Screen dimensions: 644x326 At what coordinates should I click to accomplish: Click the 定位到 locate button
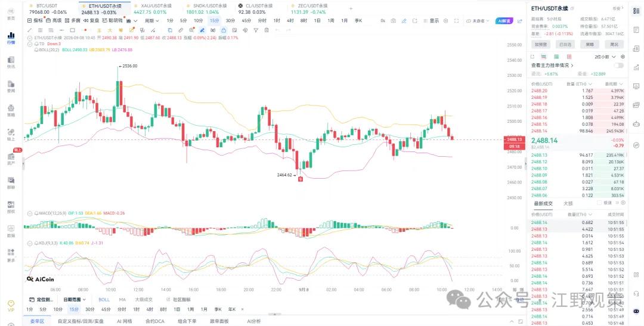(42, 299)
